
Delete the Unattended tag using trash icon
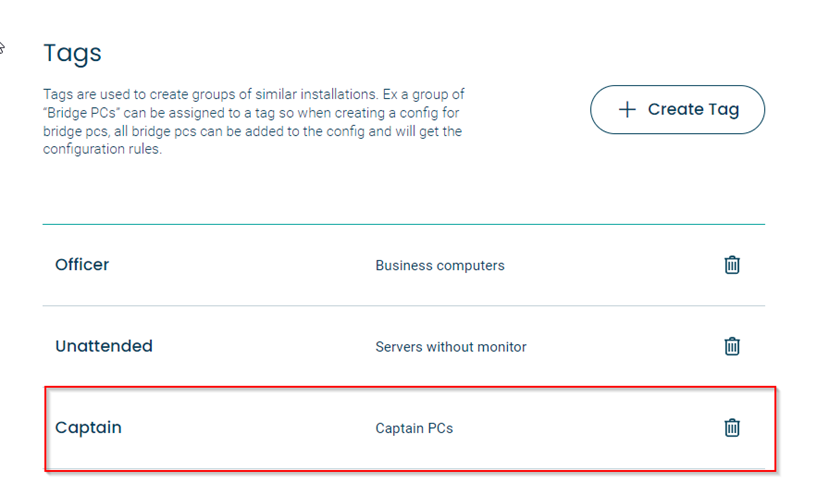click(732, 346)
